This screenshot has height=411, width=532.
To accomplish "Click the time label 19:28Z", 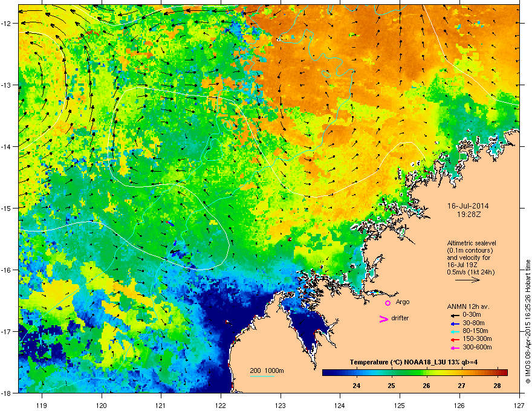I will [469, 215].
